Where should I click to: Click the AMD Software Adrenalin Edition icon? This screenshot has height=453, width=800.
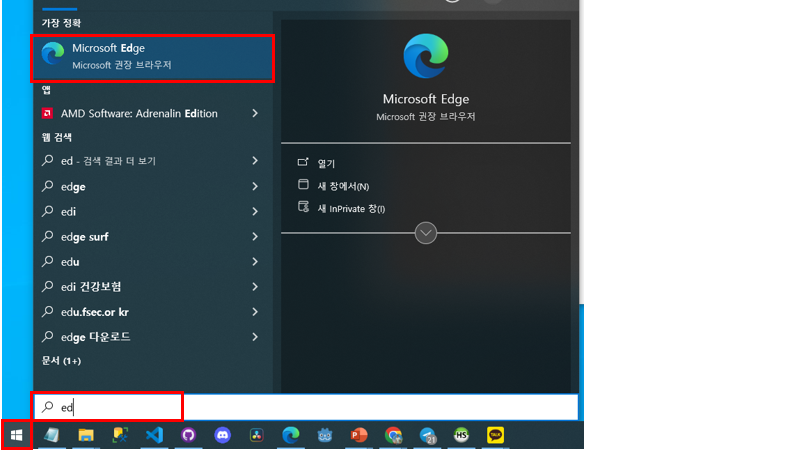coord(47,113)
